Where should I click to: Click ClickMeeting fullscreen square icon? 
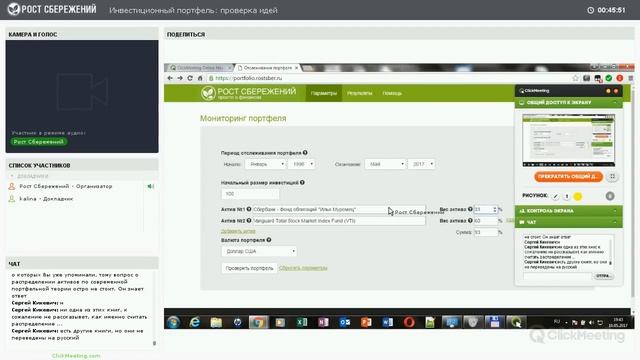[612, 176]
